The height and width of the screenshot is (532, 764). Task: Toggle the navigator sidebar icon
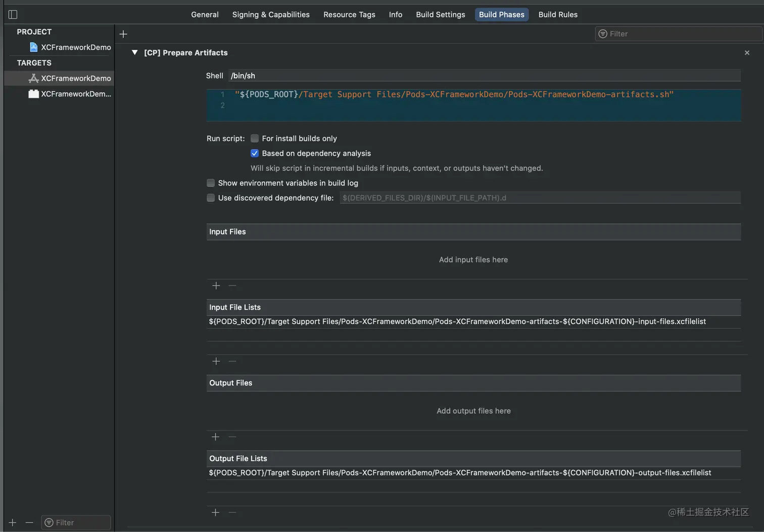(13, 15)
